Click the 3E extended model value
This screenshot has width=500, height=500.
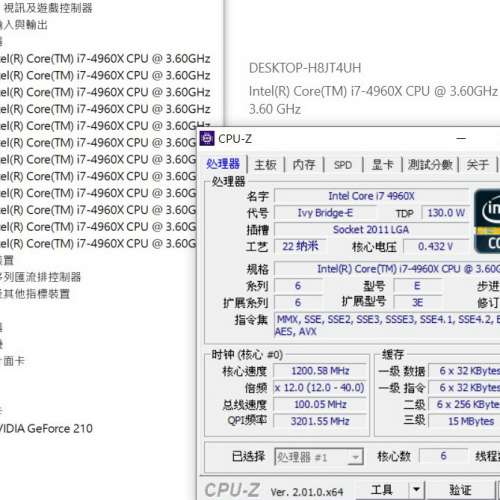click(417, 303)
